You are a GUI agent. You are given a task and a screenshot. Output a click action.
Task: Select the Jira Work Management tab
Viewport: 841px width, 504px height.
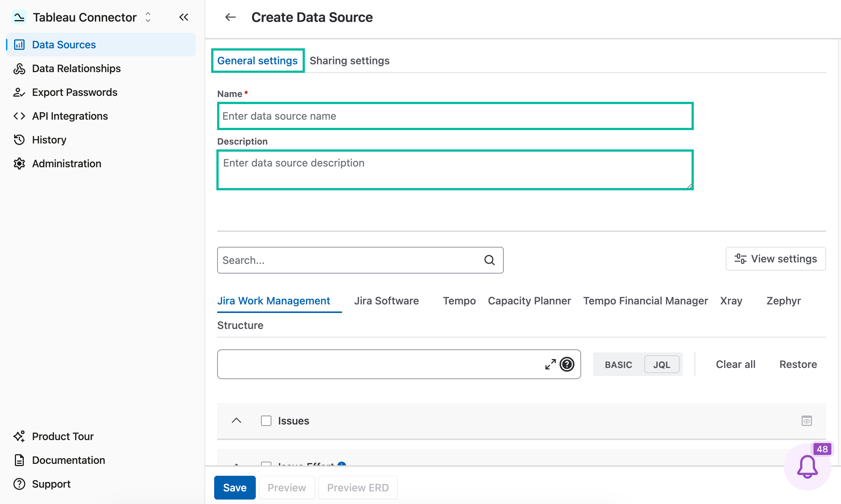(274, 301)
